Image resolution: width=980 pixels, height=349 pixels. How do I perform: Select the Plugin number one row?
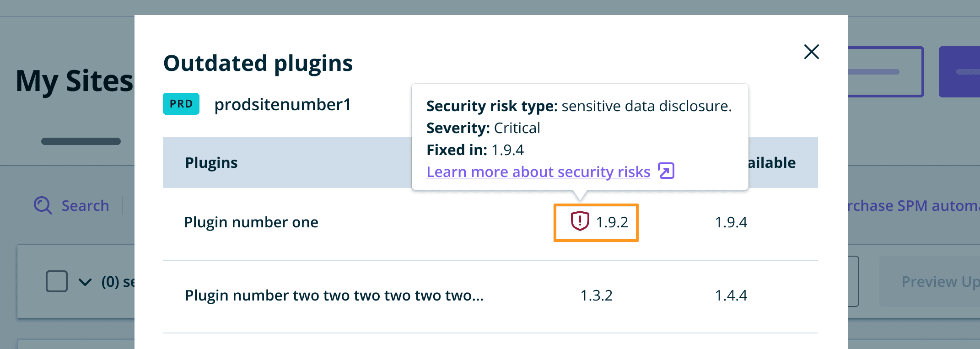point(251,222)
